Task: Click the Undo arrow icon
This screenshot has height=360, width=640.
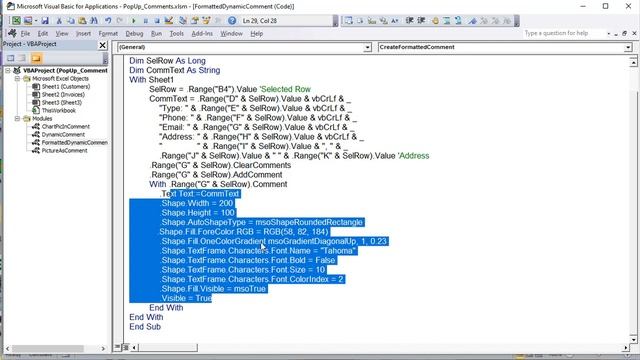Action: pos(108,20)
